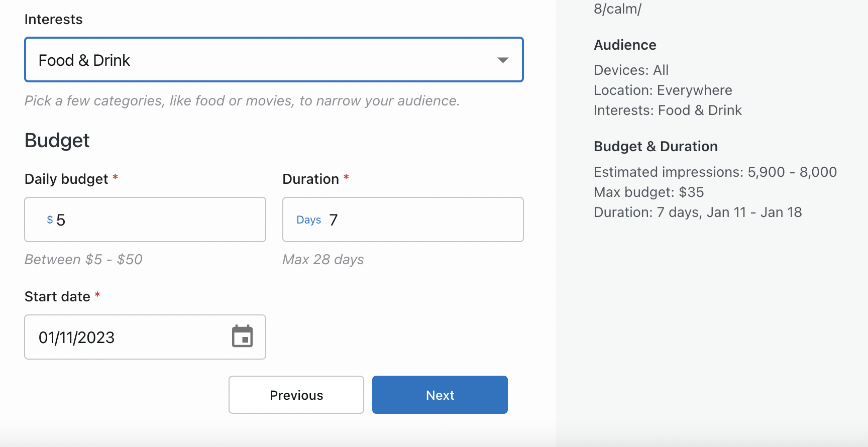868x447 pixels.
Task: Click the dollar sign prefix in budget
Action: [50, 220]
